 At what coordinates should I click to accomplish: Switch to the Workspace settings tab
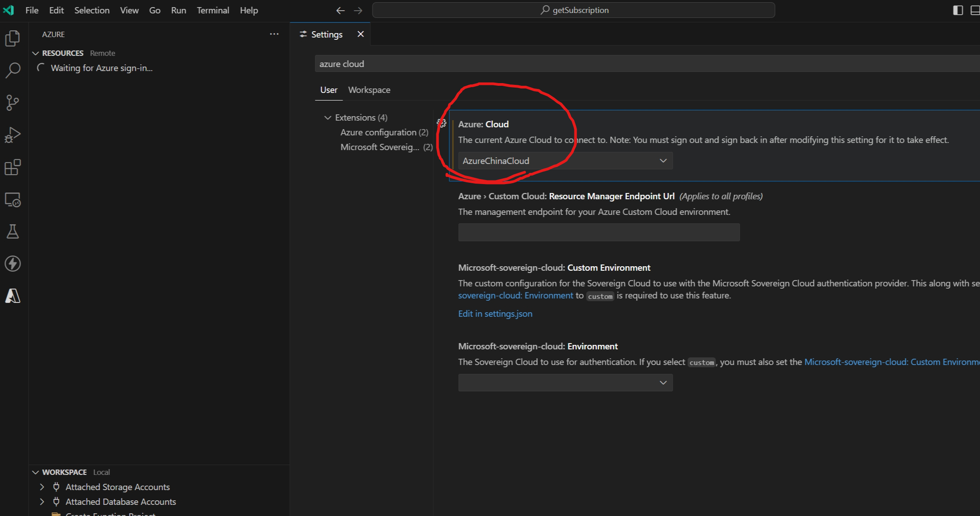[x=369, y=90]
